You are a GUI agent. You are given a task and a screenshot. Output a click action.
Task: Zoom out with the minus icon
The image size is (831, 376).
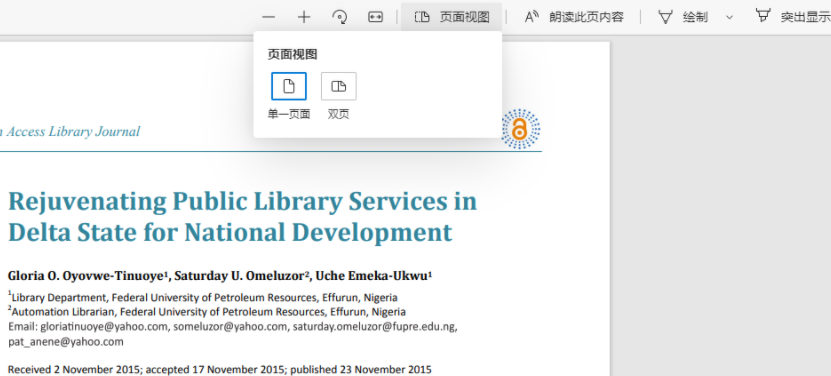click(269, 17)
